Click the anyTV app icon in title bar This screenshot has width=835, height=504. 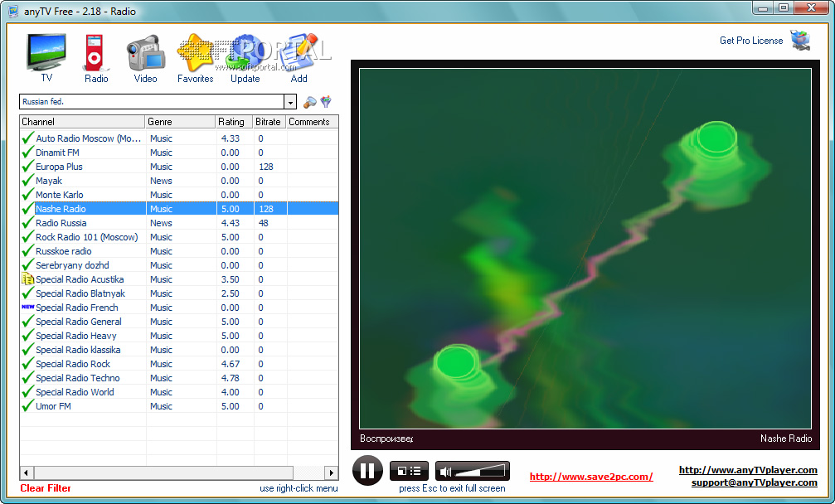[13, 11]
